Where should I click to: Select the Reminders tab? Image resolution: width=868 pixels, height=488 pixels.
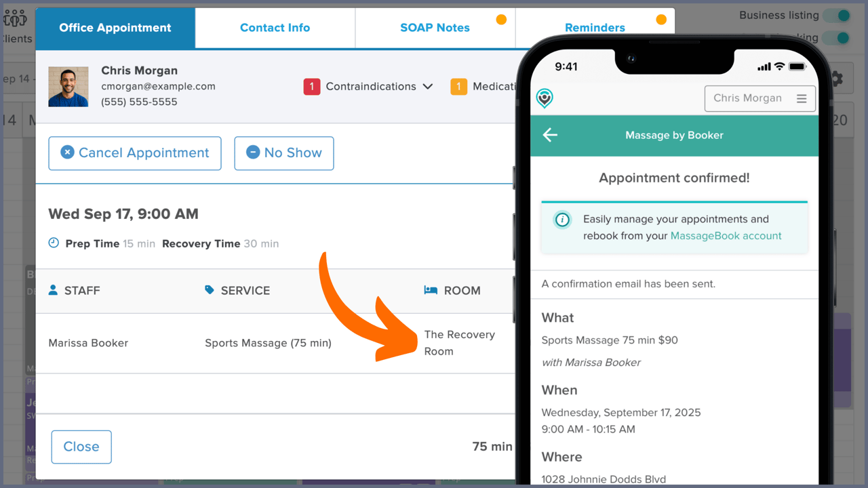(595, 27)
